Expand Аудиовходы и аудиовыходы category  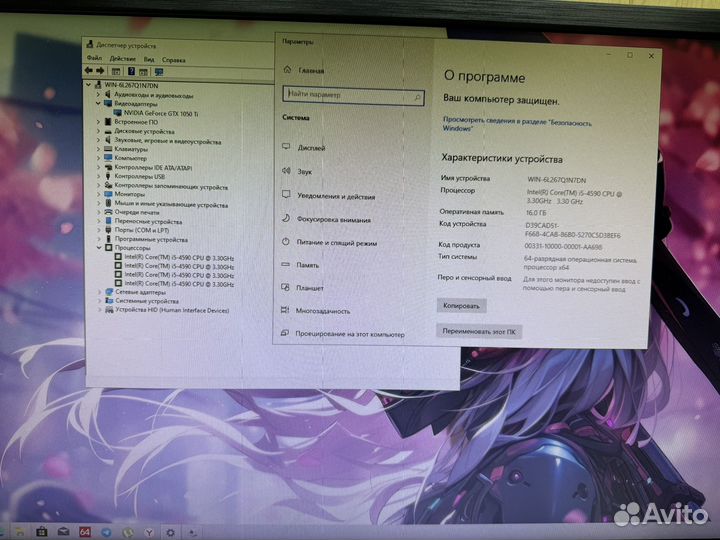[x=98, y=95]
